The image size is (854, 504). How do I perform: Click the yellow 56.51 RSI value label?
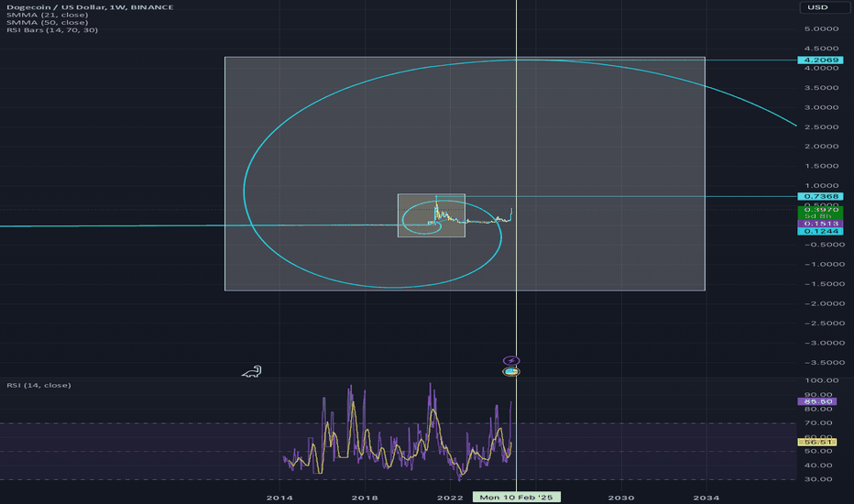tap(817, 443)
